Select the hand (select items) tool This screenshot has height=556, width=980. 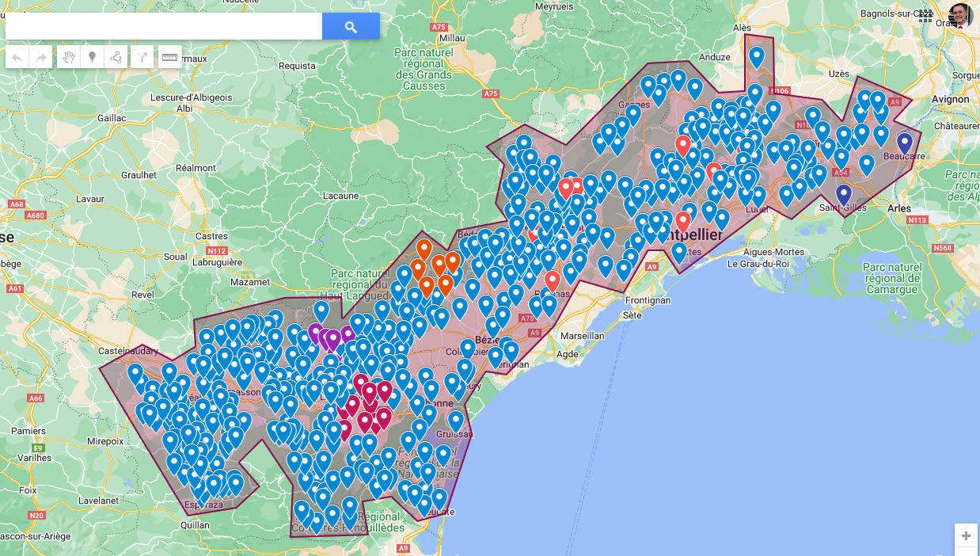(69, 57)
